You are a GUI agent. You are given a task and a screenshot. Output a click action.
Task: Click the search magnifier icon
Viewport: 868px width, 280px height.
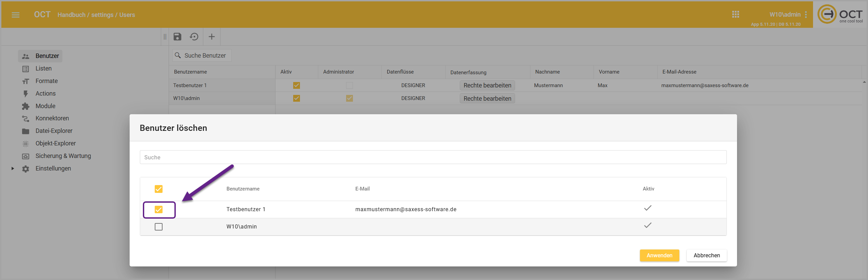click(x=178, y=55)
